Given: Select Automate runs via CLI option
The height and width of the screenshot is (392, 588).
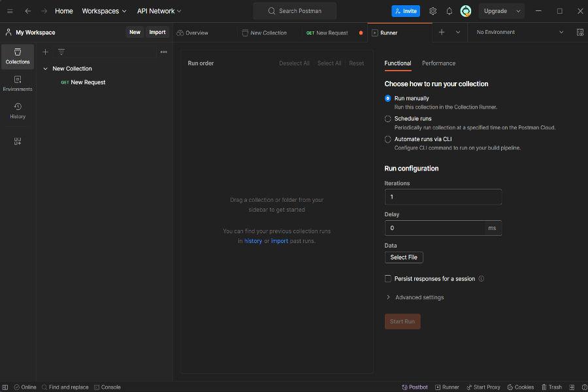Looking at the screenshot, I should pos(387,139).
